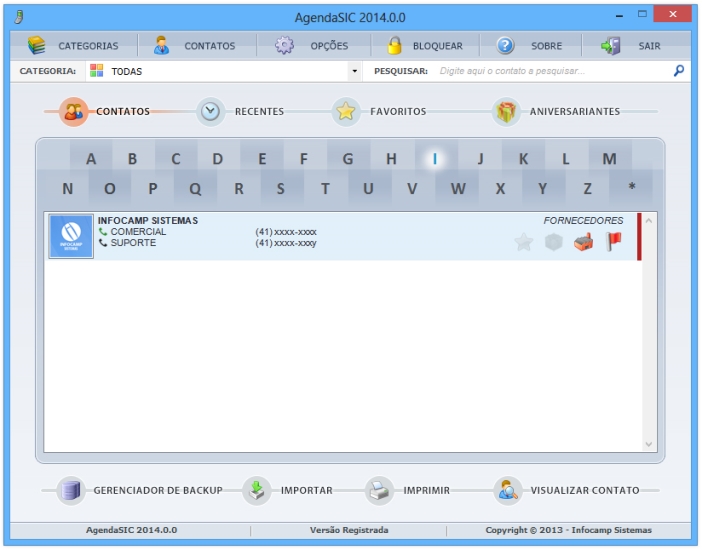Click the red factory icon on contact row
This screenshot has height=550, width=702.
tap(583, 242)
